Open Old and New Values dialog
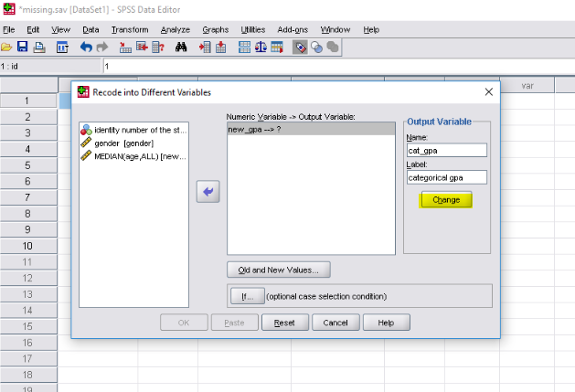The width and height of the screenshot is (575, 392). [x=279, y=270]
